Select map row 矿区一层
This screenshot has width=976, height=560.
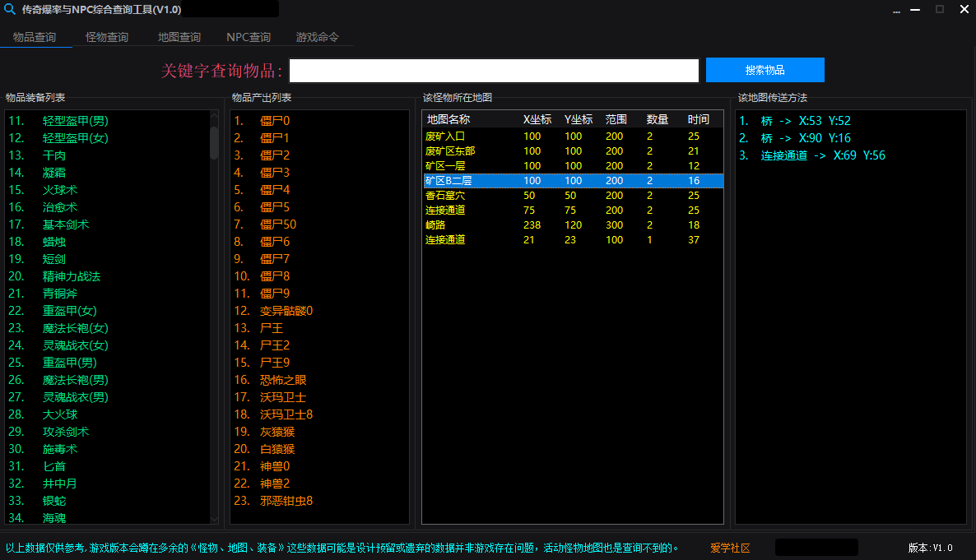[x=574, y=166]
